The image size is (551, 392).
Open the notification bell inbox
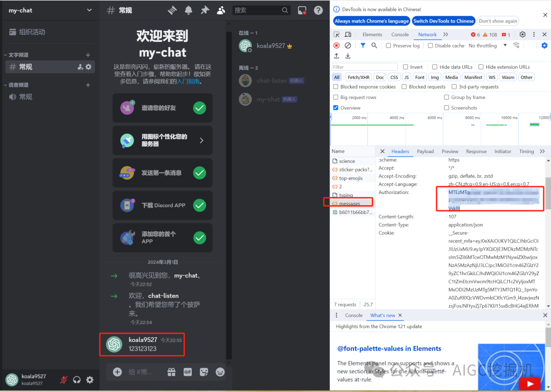pos(189,10)
